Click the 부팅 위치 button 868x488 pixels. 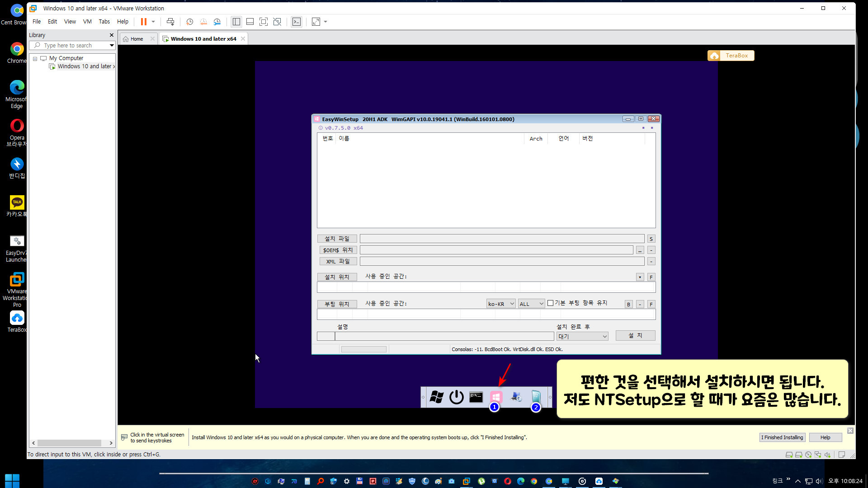(337, 304)
